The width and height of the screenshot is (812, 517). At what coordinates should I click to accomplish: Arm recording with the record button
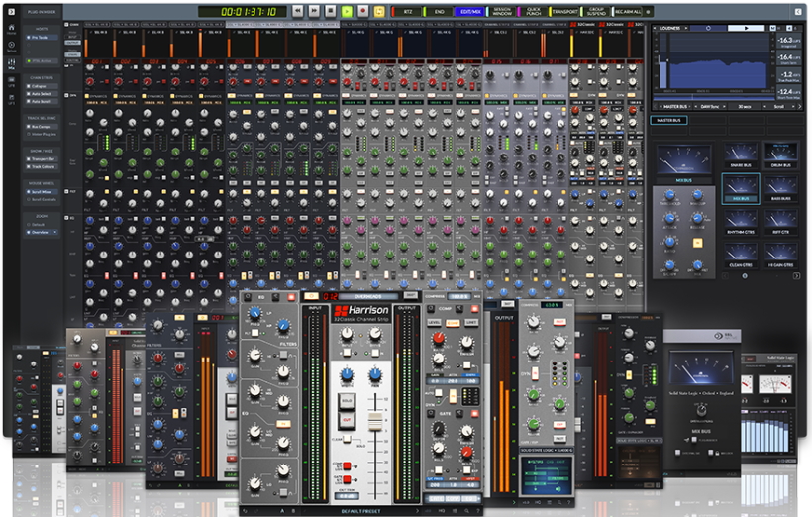(363, 11)
